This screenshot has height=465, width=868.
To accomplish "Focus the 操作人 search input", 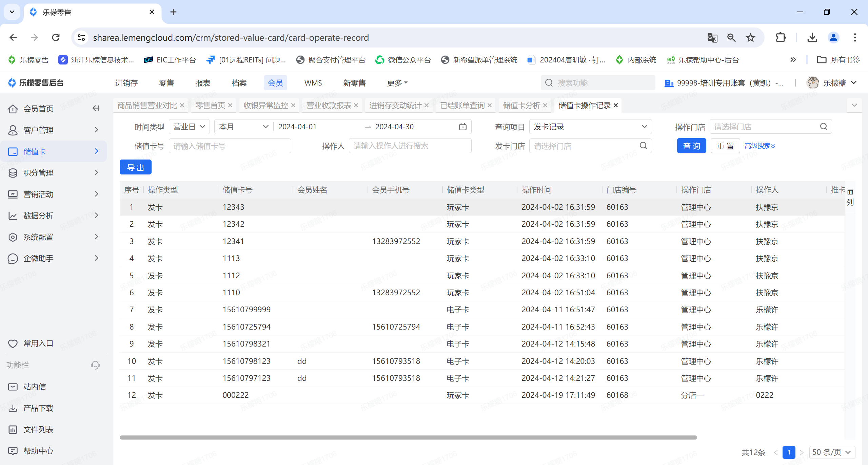I will (410, 146).
